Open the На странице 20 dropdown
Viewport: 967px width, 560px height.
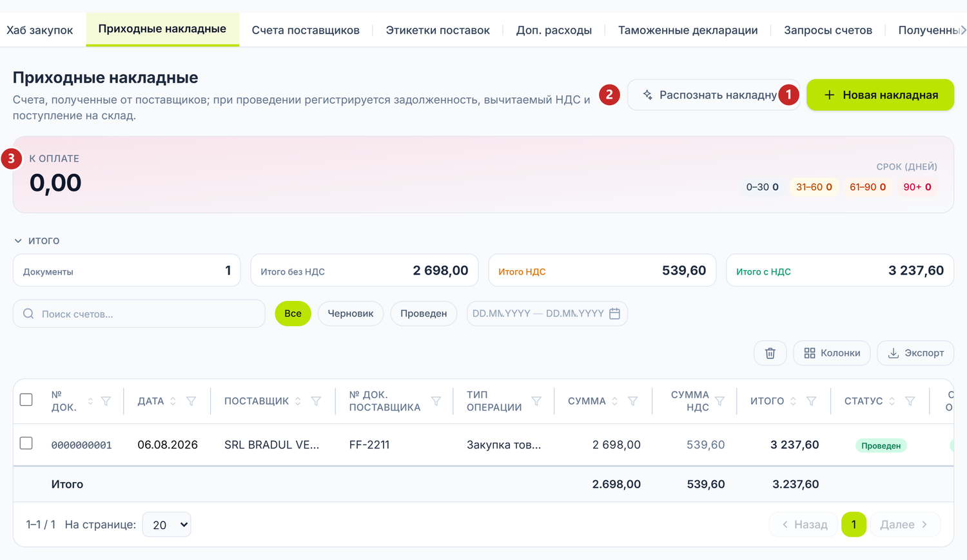pyautogui.click(x=166, y=525)
